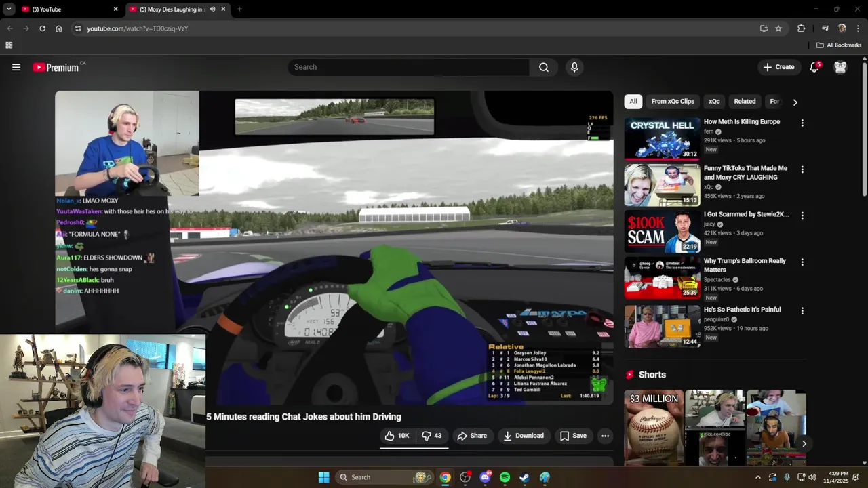The height and width of the screenshot is (488, 868).
Task: Open options for Funny TikToks video
Action: (802, 169)
